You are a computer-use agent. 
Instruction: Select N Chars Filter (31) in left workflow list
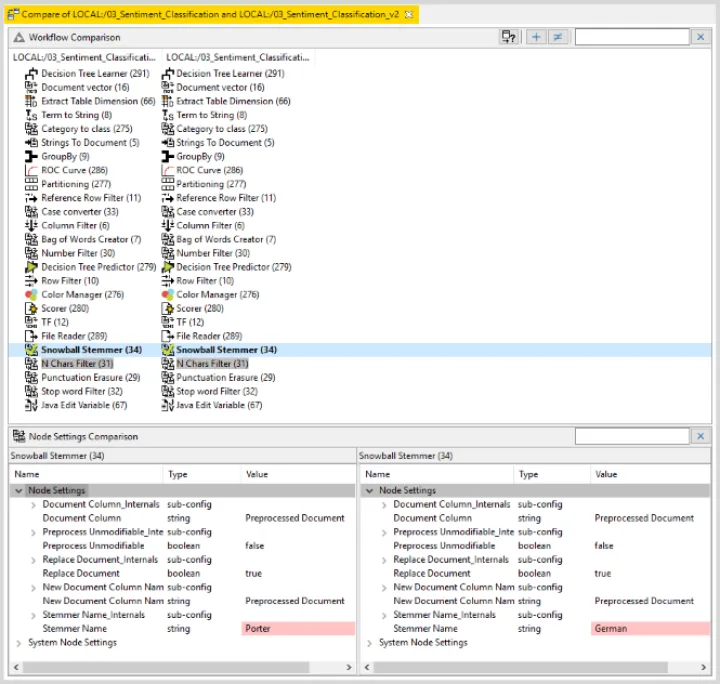tap(76, 364)
